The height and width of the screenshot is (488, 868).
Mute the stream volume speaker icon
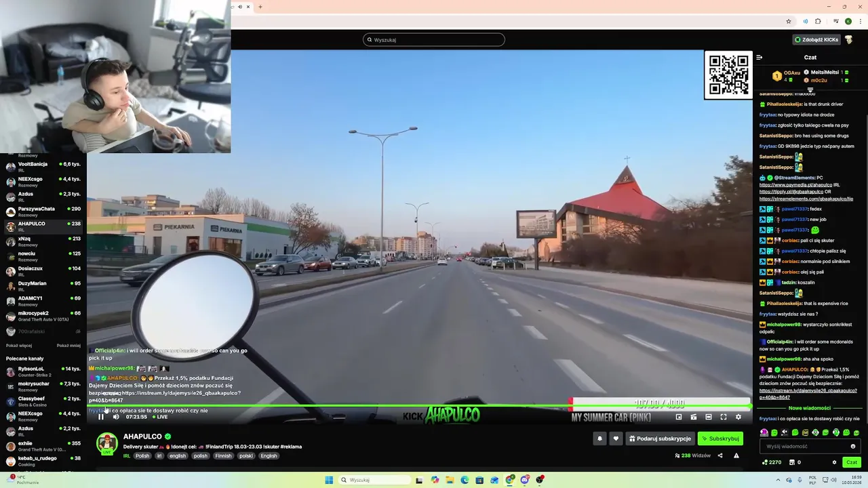[116, 417]
